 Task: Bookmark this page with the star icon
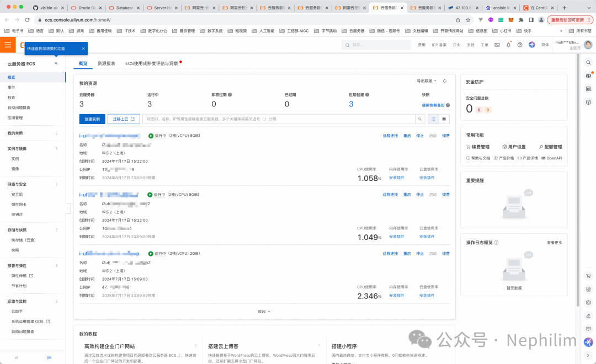[468, 20]
